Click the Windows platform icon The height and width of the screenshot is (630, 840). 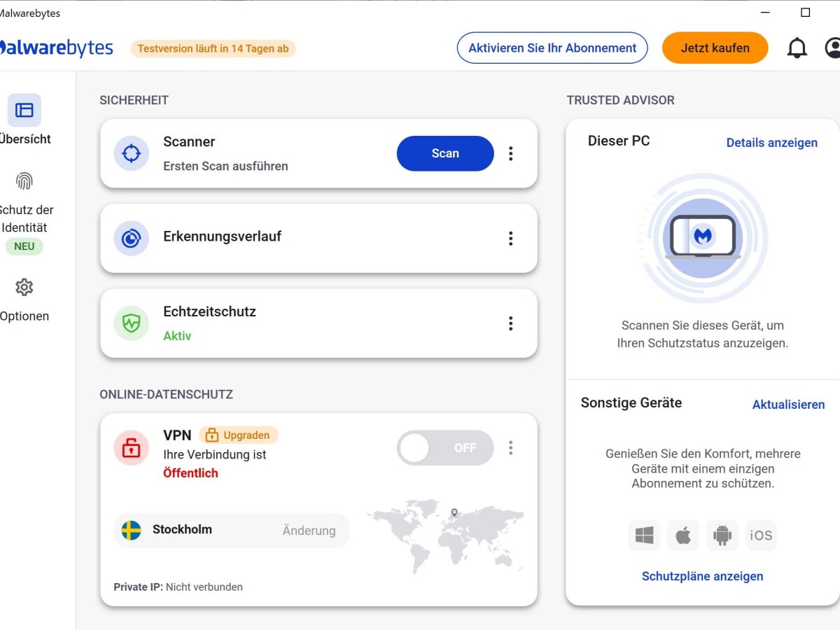pos(644,535)
